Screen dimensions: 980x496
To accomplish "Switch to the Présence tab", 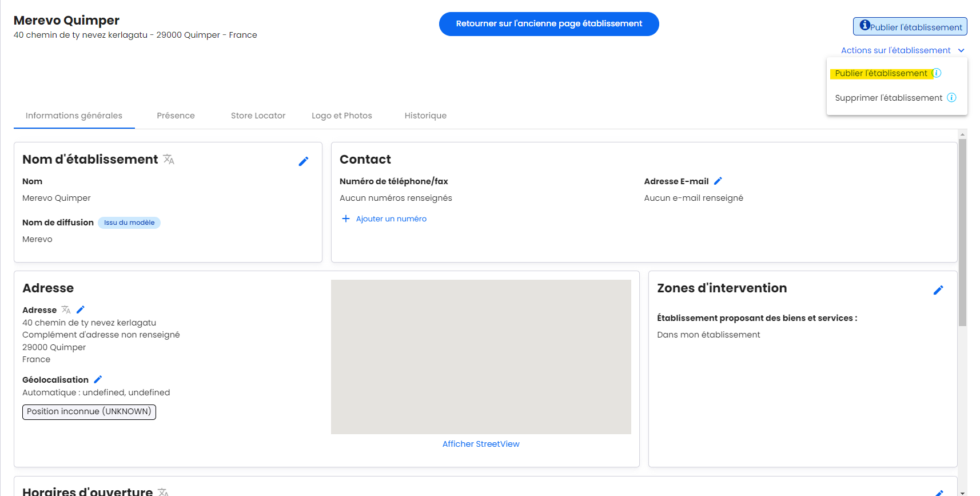I will [176, 116].
